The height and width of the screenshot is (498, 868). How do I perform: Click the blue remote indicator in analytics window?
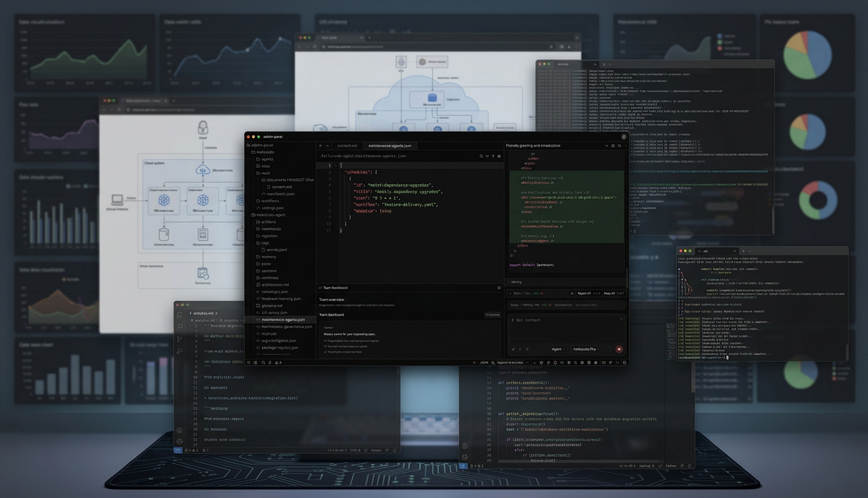(178, 450)
